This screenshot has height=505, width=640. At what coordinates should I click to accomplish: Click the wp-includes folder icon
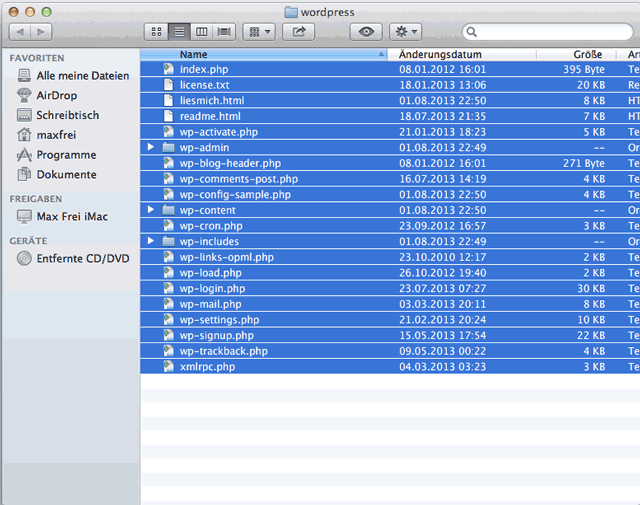click(168, 241)
